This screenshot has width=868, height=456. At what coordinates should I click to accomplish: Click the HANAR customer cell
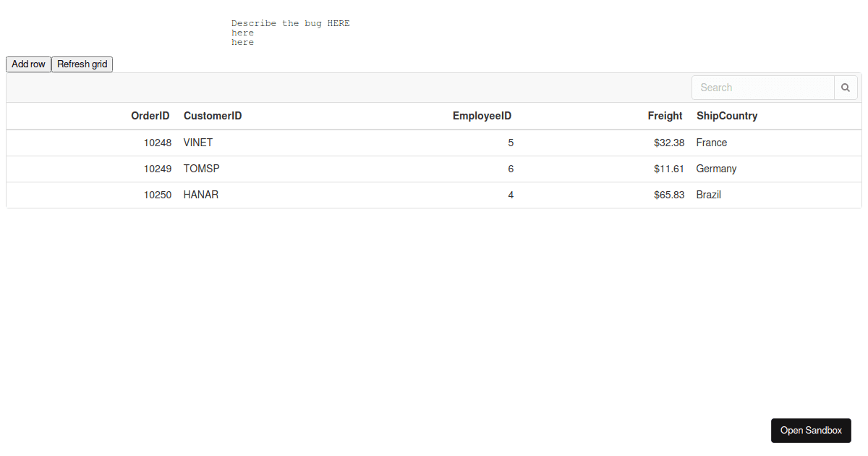[201, 195]
